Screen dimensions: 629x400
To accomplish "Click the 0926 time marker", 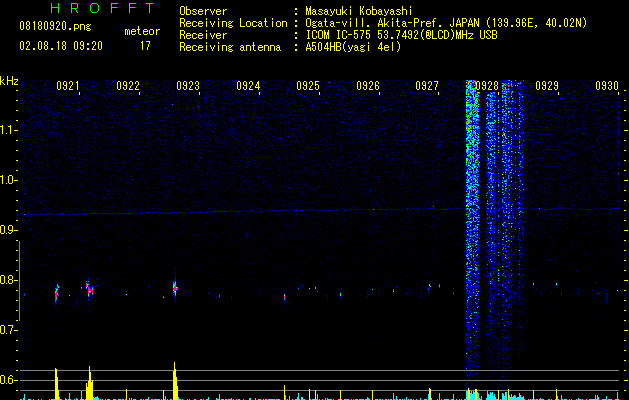I will [368, 86].
